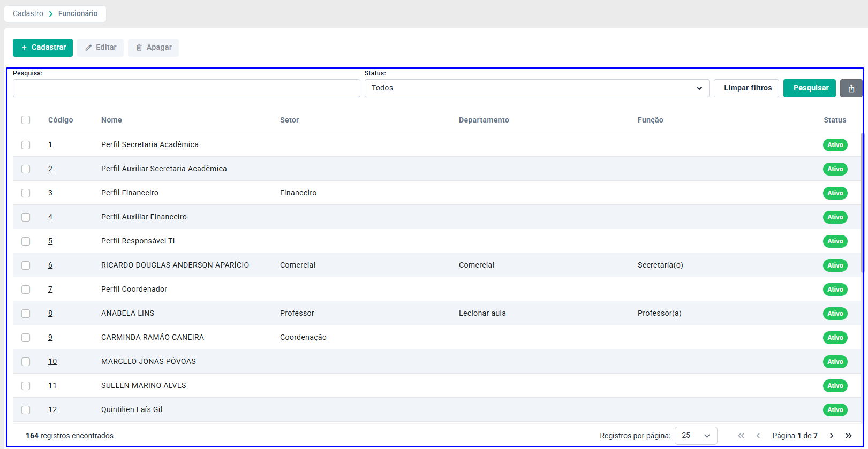This screenshot has height=449, width=868.
Task: Click the Código column header
Action: (61, 120)
